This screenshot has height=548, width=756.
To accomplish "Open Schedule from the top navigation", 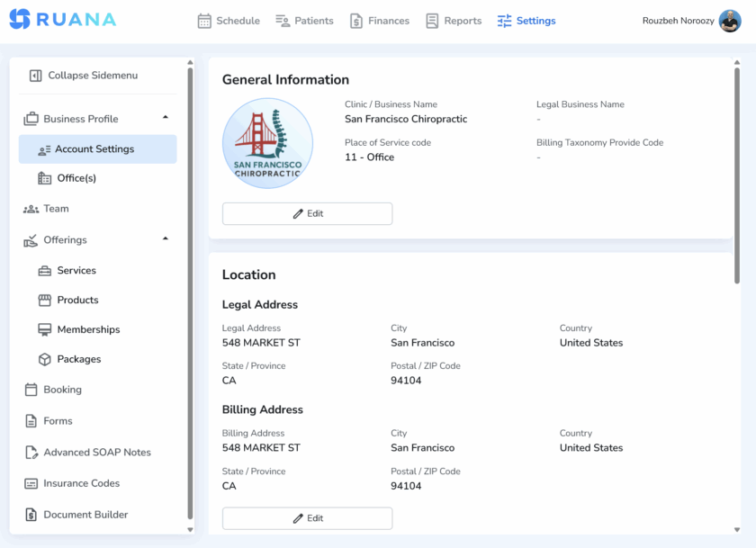I will pos(229,20).
